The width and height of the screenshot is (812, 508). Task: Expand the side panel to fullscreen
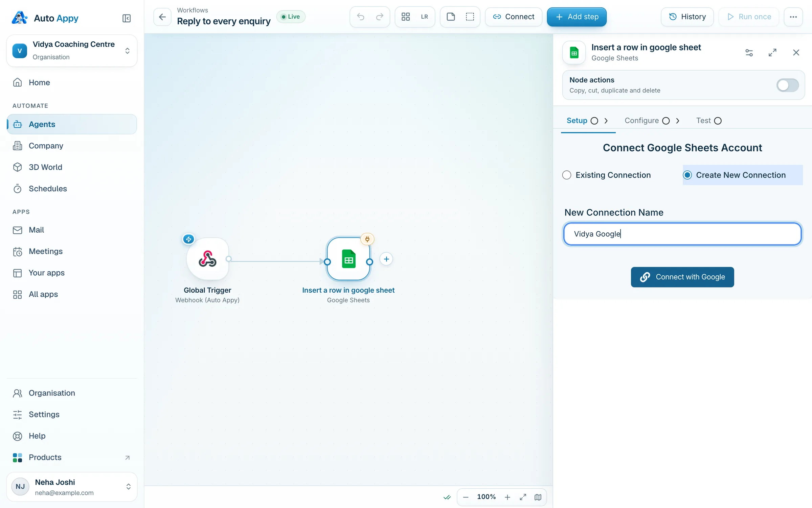pos(772,52)
